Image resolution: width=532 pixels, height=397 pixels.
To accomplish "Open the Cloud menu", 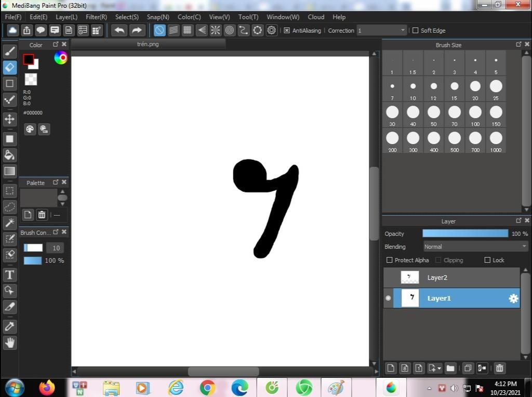I will point(316,17).
